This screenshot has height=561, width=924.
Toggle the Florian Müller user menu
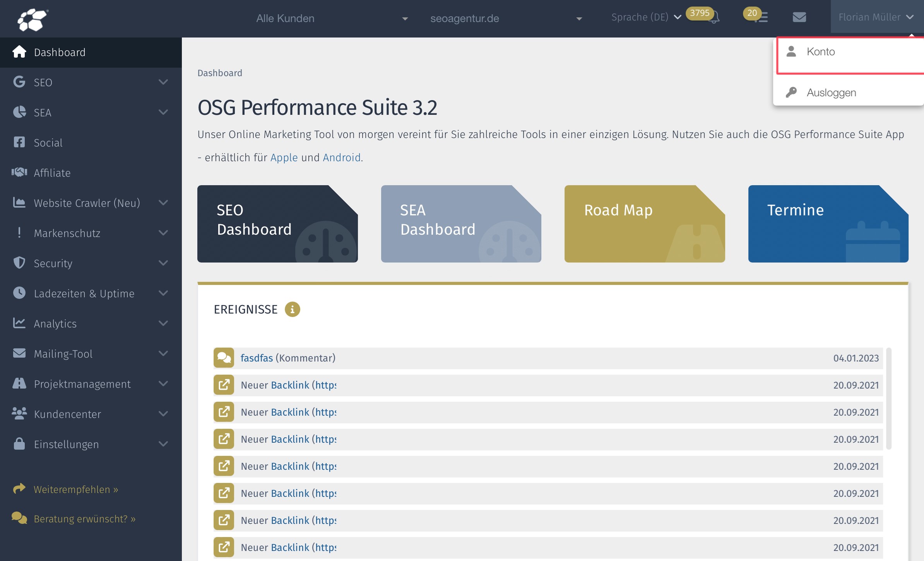click(876, 17)
